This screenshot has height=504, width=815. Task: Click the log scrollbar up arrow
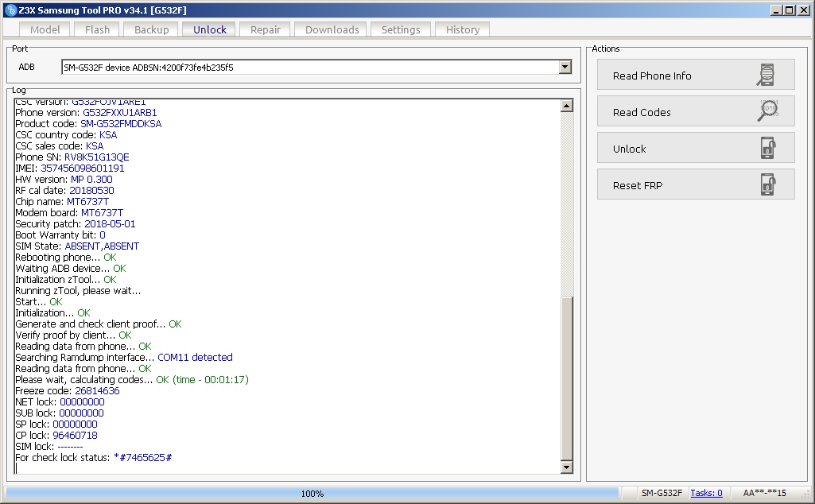(567, 106)
